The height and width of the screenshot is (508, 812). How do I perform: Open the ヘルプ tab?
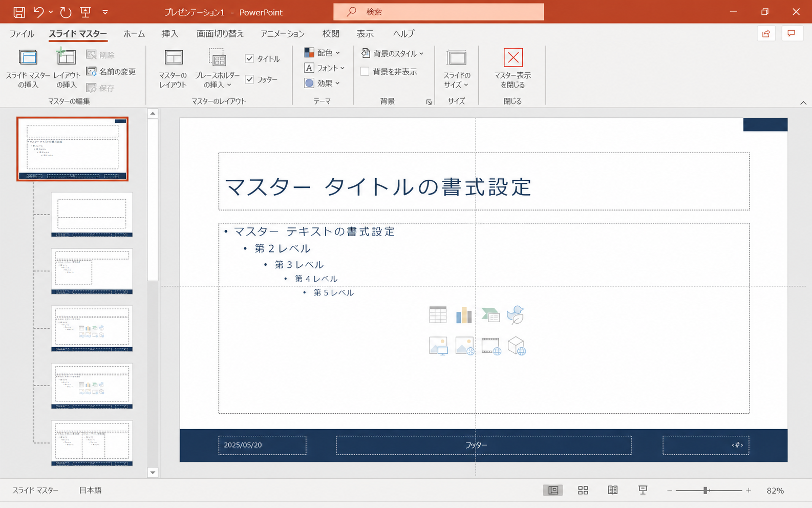click(x=404, y=34)
